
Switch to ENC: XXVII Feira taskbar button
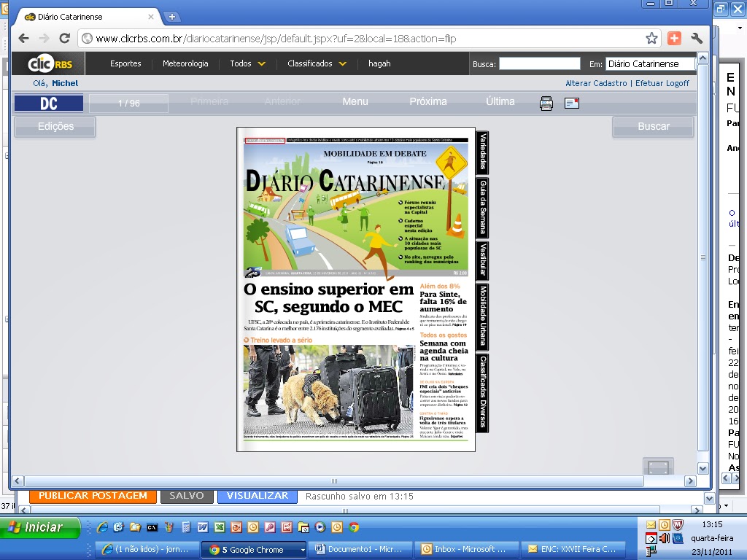(x=573, y=550)
